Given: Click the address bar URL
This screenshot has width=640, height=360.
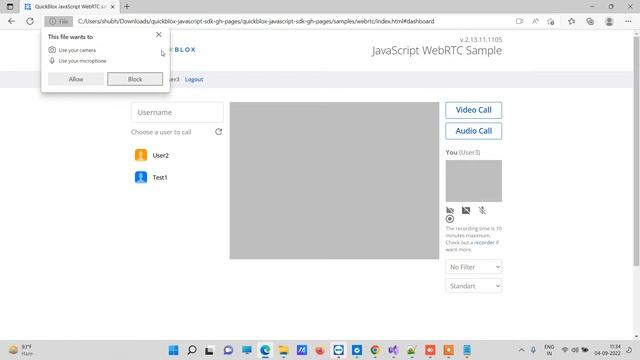Looking at the screenshot, I should [x=256, y=21].
